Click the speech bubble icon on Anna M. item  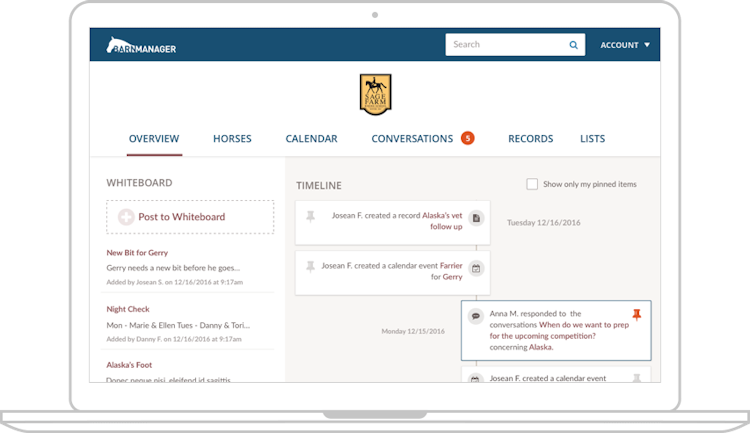pyautogui.click(x=475, y=316)
